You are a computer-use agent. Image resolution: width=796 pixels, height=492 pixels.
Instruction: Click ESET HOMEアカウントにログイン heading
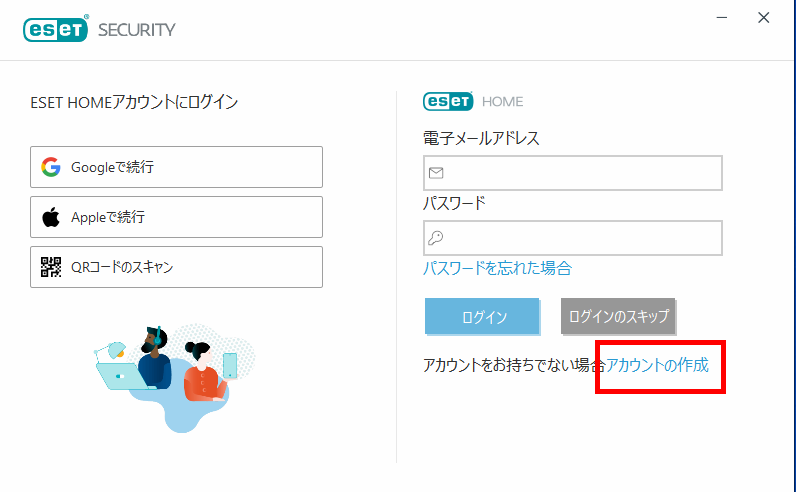tap(134, 102)
